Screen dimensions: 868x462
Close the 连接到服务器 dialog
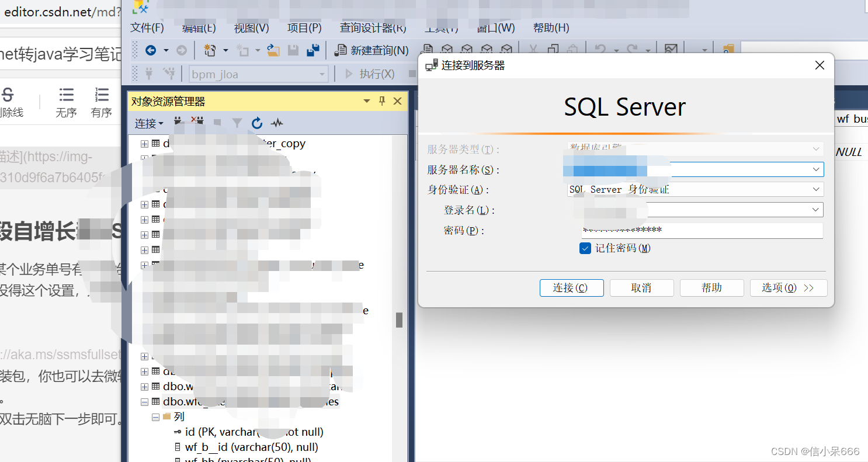[x=820, y=65]
